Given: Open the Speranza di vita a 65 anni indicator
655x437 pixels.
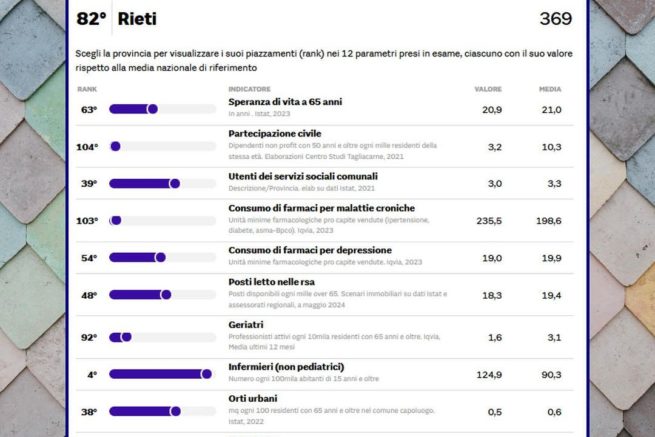Looking at the screenshot, I should 287,102.
